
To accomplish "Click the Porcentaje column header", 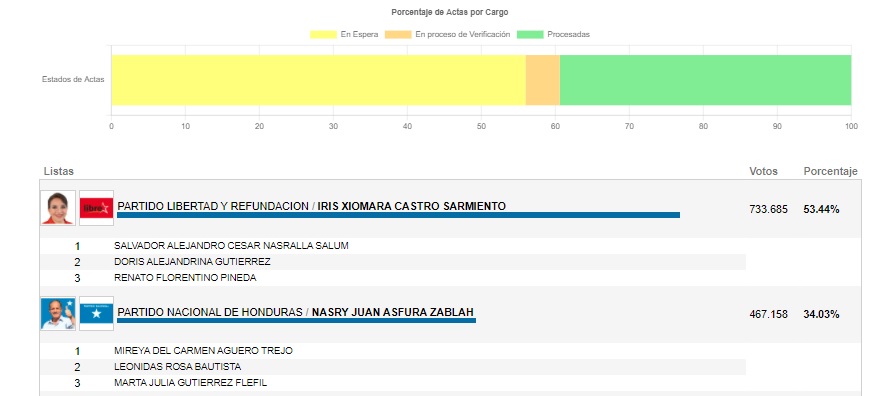I will click(x=831, y=171).
